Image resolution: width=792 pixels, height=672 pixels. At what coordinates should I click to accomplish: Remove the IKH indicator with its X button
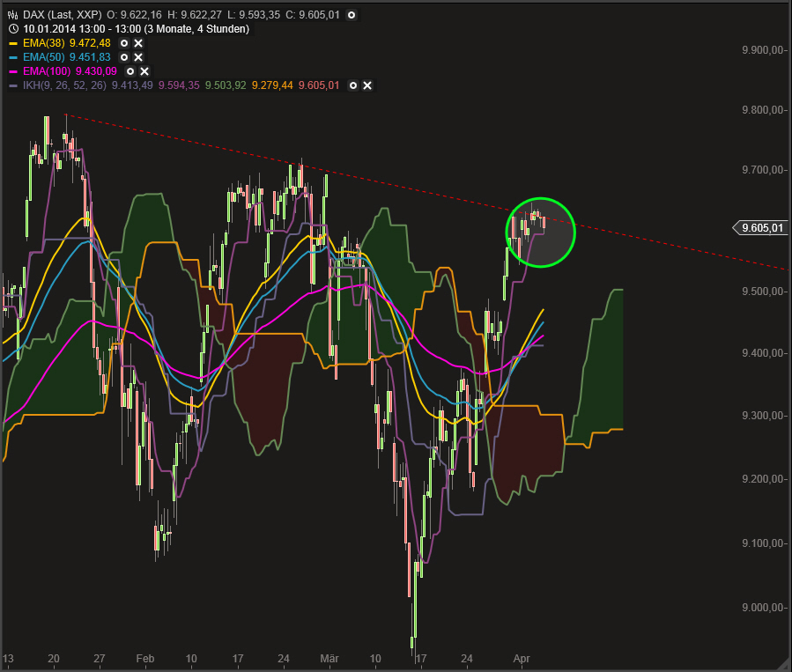point(366,85)
